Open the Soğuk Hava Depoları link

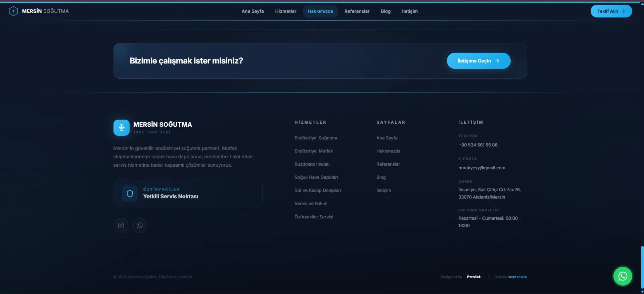pos(316,177)
